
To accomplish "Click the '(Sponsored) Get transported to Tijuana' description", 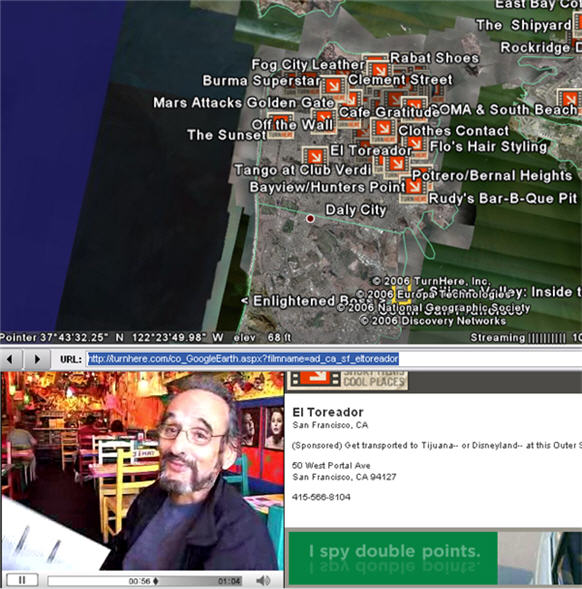I will (437, 445).
